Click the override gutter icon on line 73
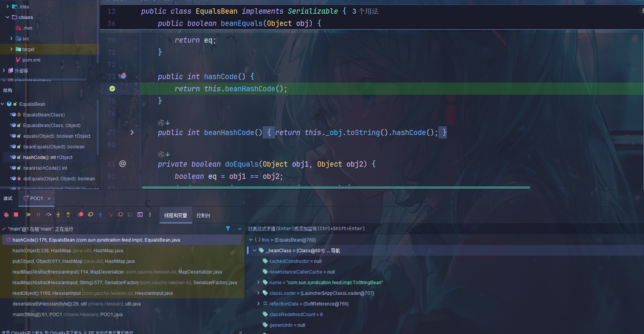 click(x=122, y=76)
